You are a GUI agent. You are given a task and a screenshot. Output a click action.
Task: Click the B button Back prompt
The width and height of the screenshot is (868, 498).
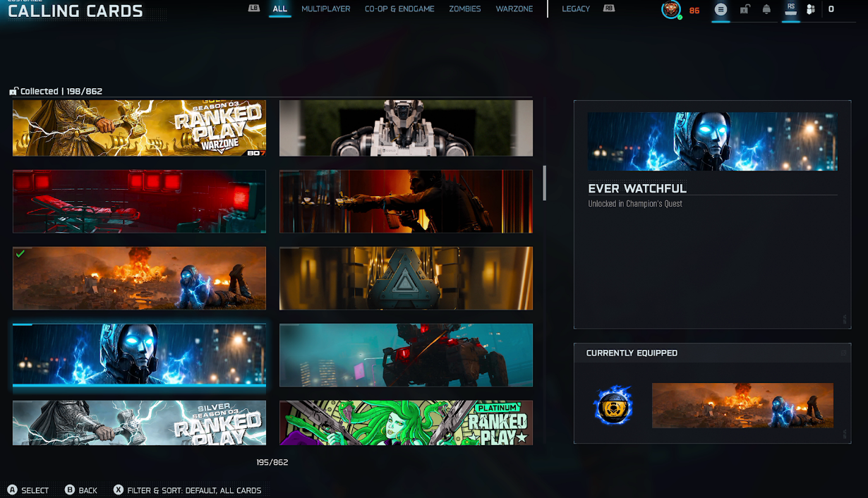(70, 490)
